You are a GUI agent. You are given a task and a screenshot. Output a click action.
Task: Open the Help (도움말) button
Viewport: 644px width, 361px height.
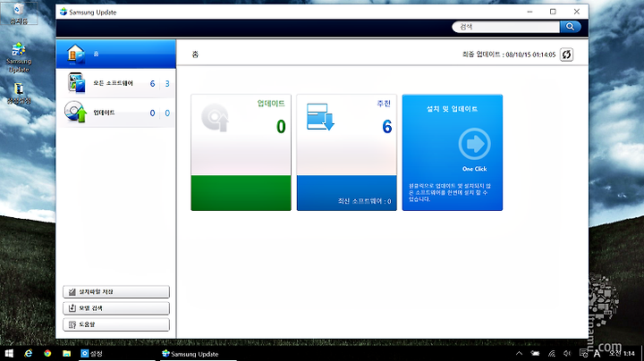(116, 324)
